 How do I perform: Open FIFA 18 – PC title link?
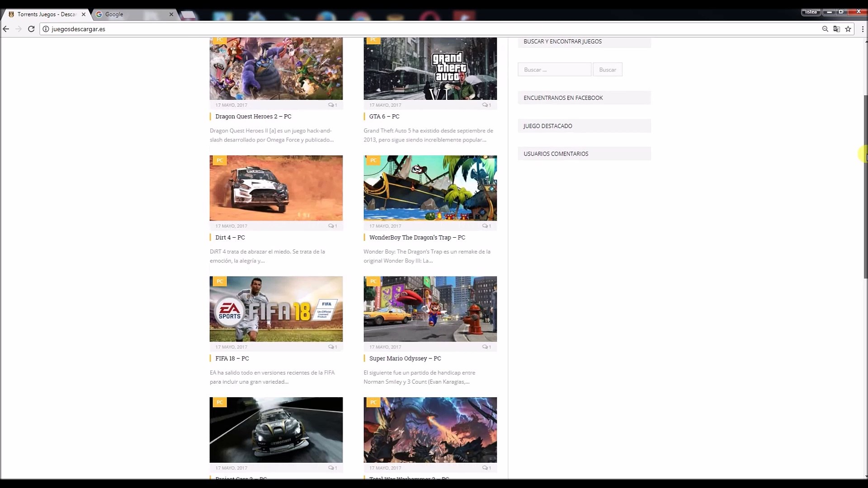pyautogui.click(x=232, y=359)
